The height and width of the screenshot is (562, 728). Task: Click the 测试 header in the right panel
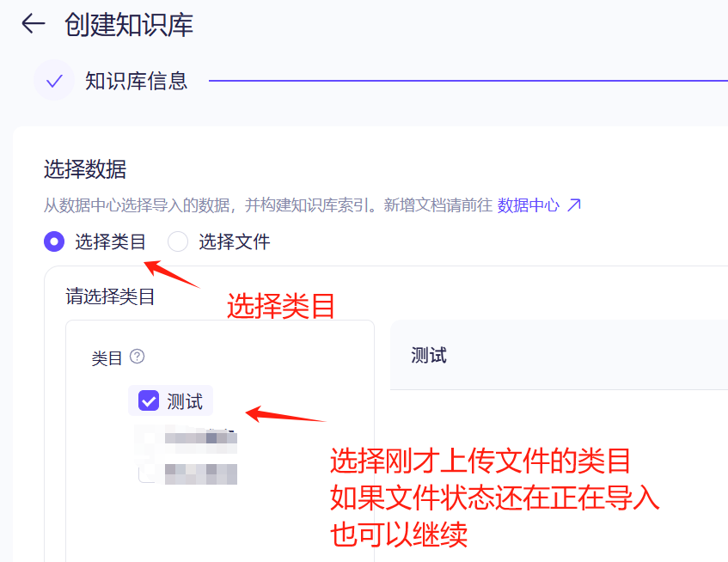point(429,356)
